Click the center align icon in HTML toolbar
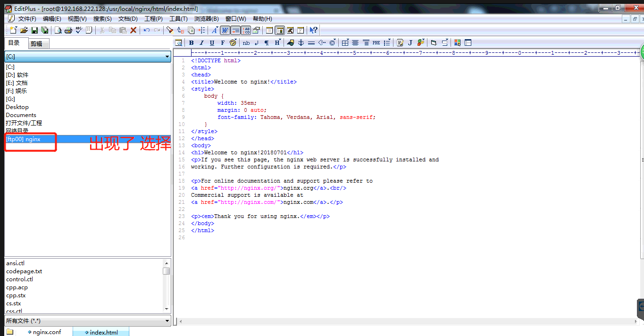Image resolution: width=644 pixels, height=336 pixels. tap(355, 42)
